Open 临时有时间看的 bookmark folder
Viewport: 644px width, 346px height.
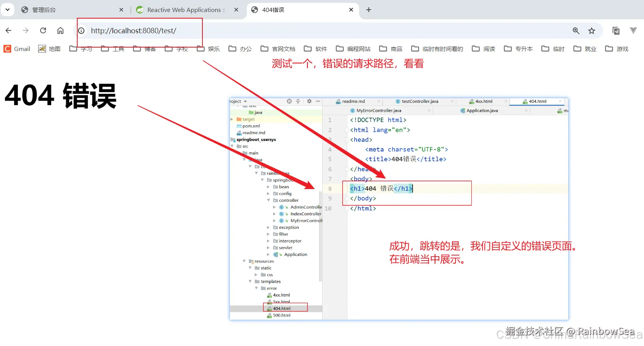pos(437,49)
